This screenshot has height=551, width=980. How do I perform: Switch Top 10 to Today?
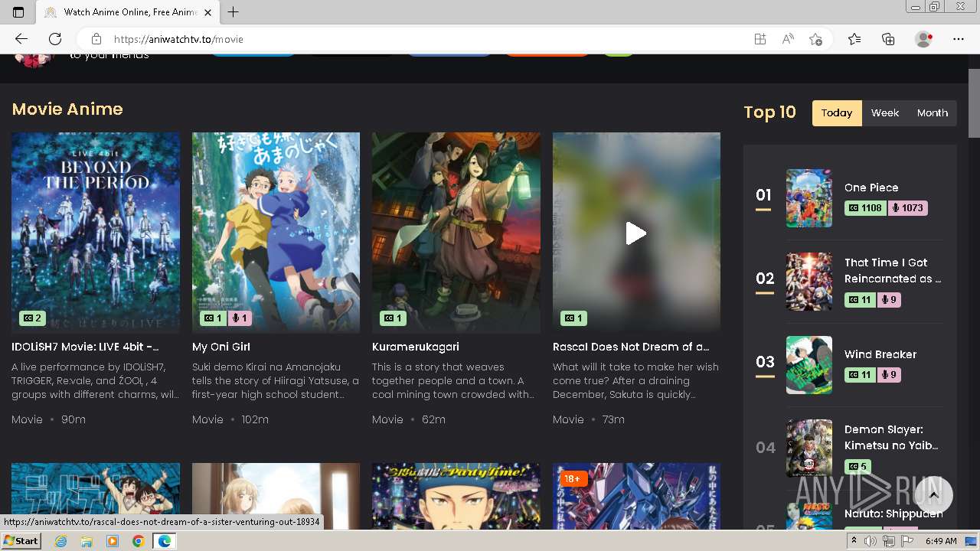[x=837, y=112]
